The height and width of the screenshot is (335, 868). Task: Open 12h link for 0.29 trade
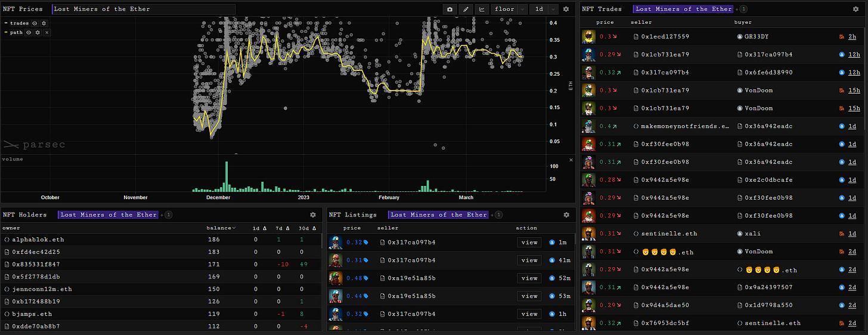pos(854,54)
